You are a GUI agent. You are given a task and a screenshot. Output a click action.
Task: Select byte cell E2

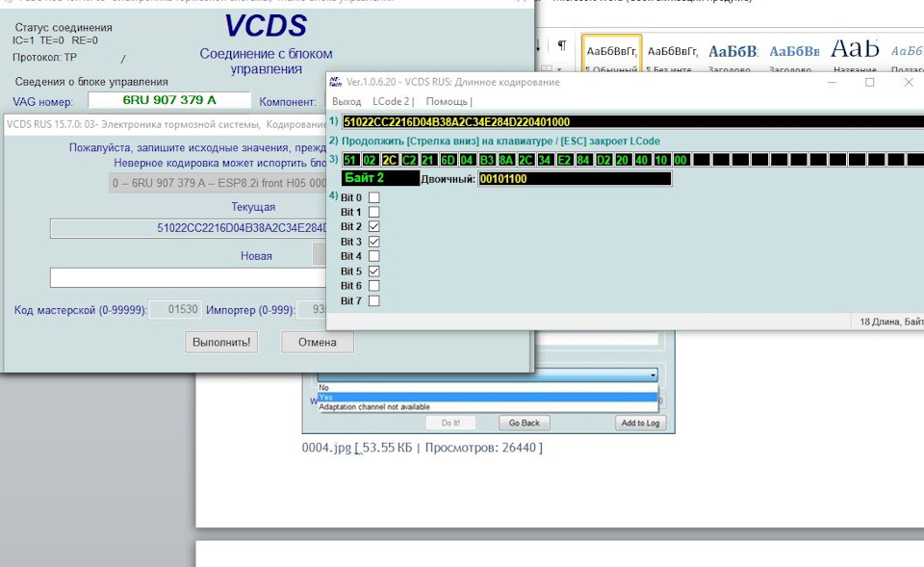pos(564,160)
